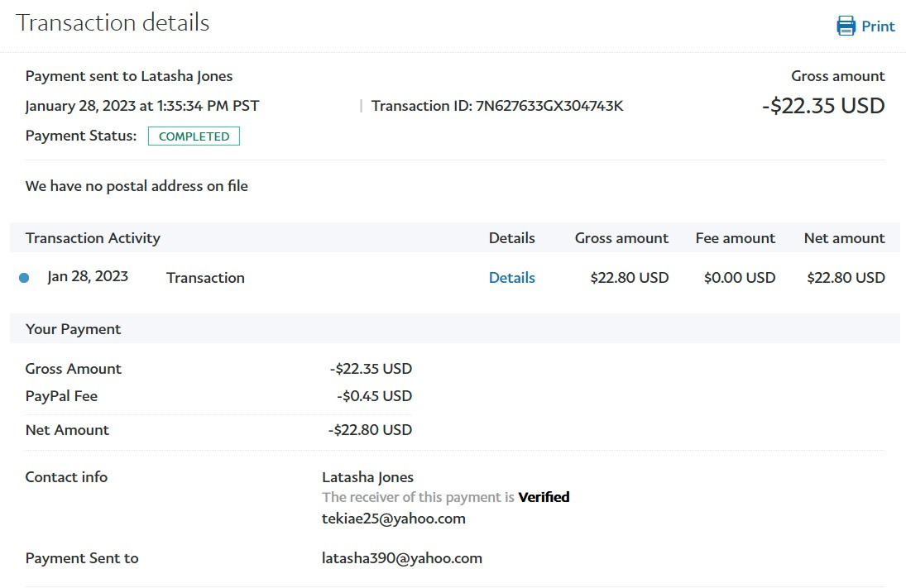Viewport: 906px width, 588px height.
Task: Click the COMPLETED payment status badge
Action: coord(194,136)
